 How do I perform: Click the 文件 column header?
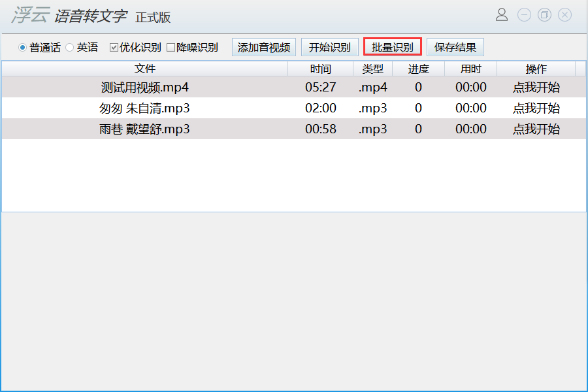click(145, 69)
